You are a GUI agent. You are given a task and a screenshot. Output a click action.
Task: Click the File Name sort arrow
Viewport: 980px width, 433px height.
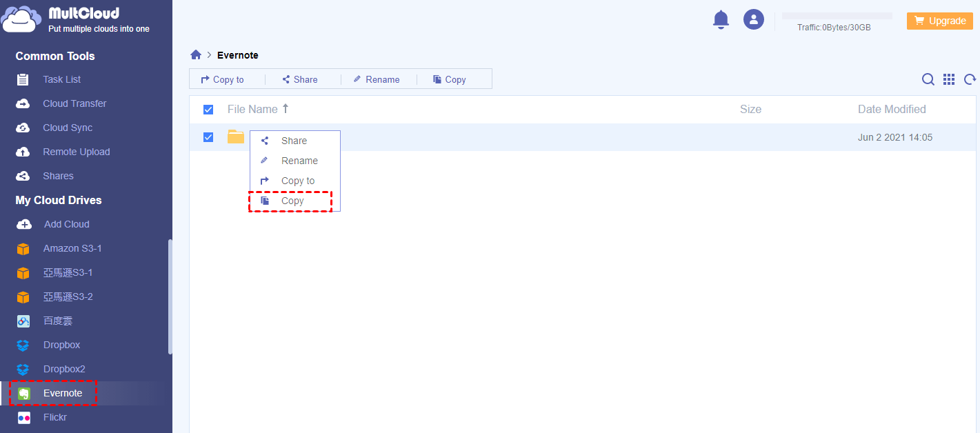click(286, 109)
